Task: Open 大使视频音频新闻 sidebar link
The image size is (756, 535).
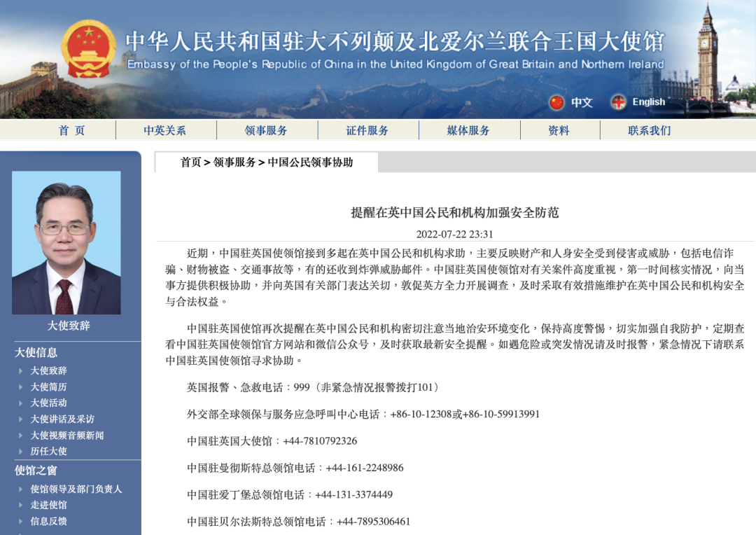Action: (x=67, y=435)
